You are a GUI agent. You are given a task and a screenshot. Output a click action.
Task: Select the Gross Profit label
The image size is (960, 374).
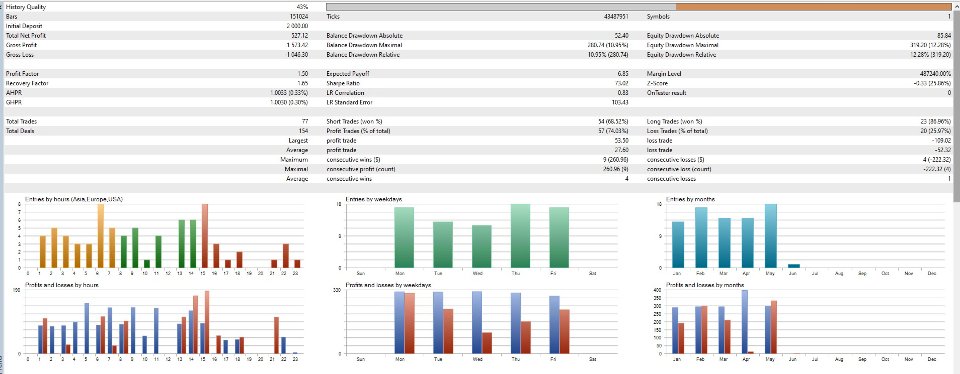point(22,45)
